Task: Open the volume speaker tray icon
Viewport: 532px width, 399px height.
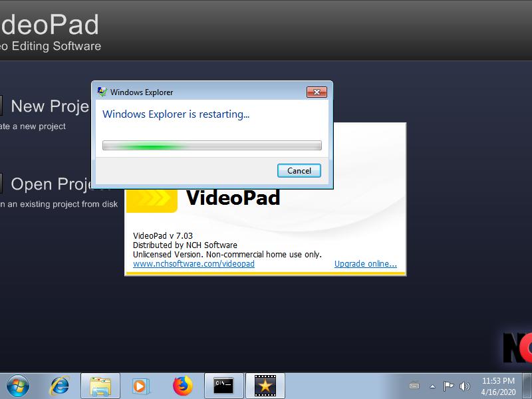Action: (464, 386)
